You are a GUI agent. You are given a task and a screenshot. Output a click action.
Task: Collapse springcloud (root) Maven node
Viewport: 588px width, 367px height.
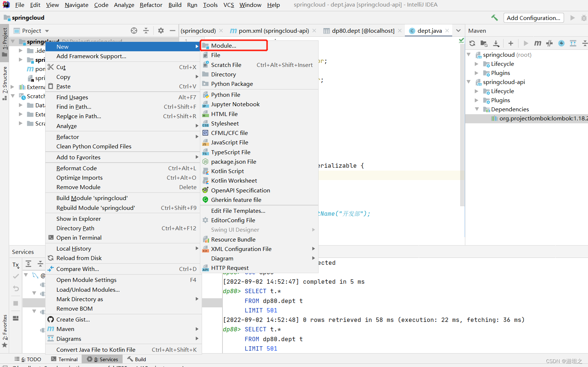pyautogui.click(x=469, y=55)
